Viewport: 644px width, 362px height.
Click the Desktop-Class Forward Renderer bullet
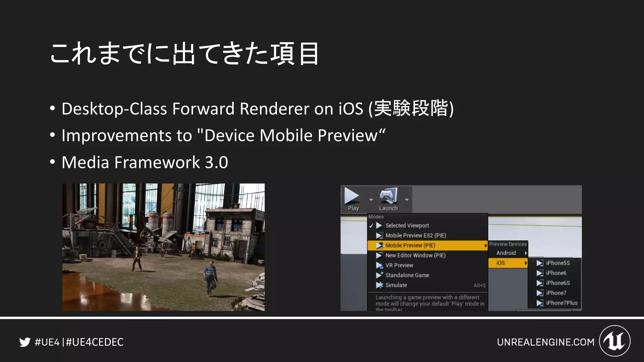tap(258, 109)
